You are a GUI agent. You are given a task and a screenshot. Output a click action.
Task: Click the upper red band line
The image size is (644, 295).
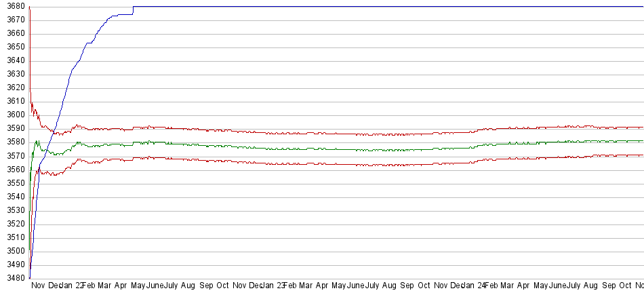[339, 134]
